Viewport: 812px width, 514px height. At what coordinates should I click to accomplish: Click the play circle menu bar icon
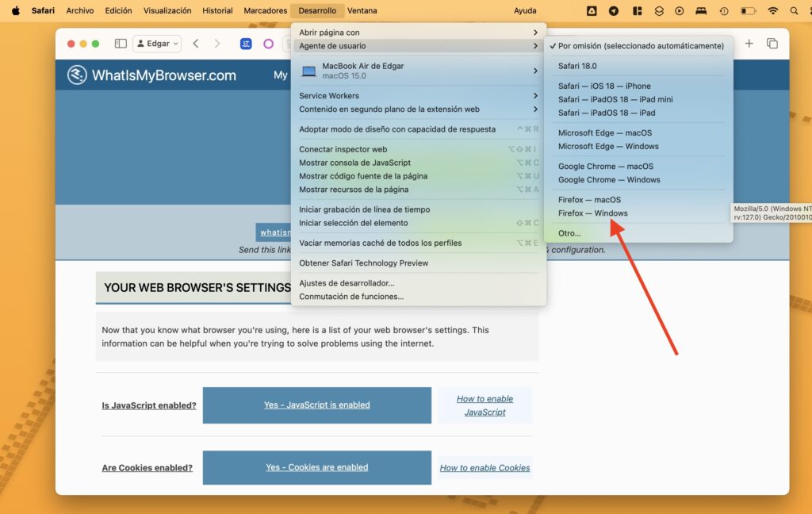click(x=680, y=10)
